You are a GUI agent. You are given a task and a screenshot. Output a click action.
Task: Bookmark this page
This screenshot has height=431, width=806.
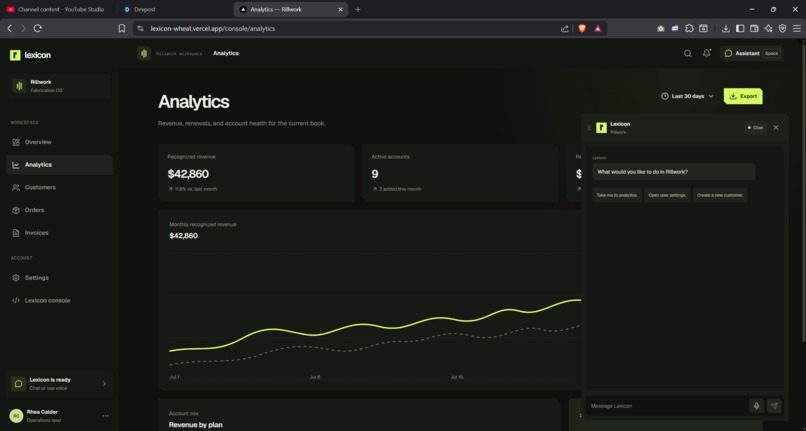pos(122,28)
